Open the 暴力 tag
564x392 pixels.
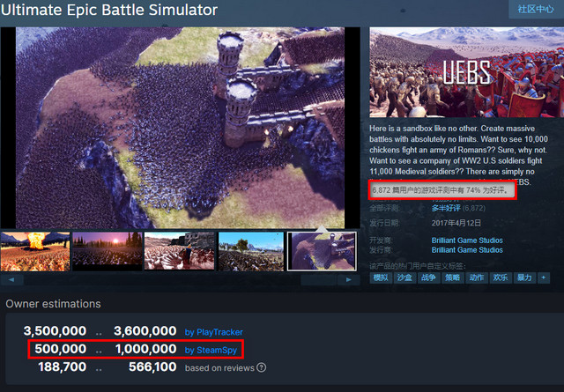523,277
